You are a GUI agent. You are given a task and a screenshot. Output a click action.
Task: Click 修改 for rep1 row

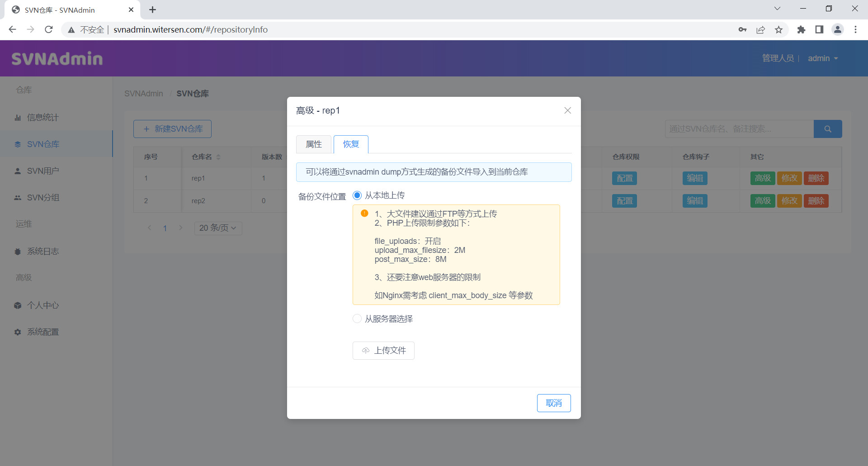[789, 178]
